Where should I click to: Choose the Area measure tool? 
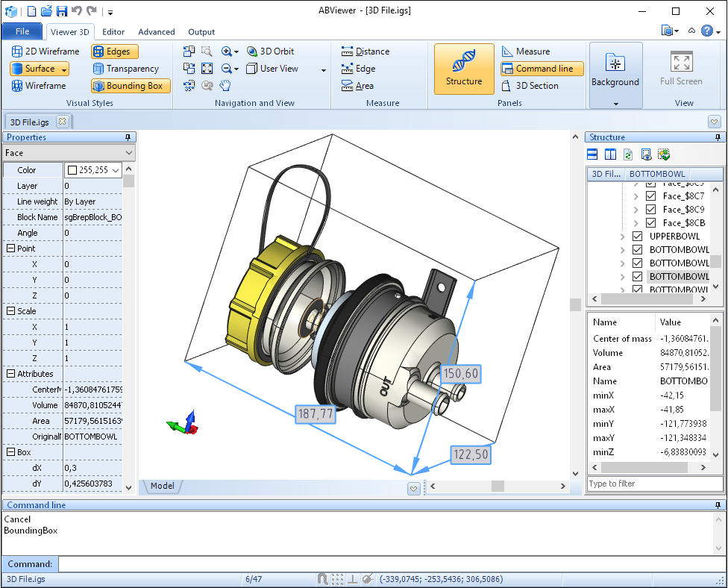pyautogui.click(x=357, y=86)
